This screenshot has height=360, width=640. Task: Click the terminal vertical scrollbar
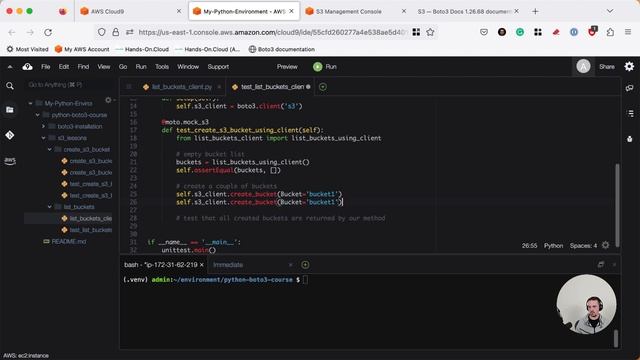tap(616, 338)
